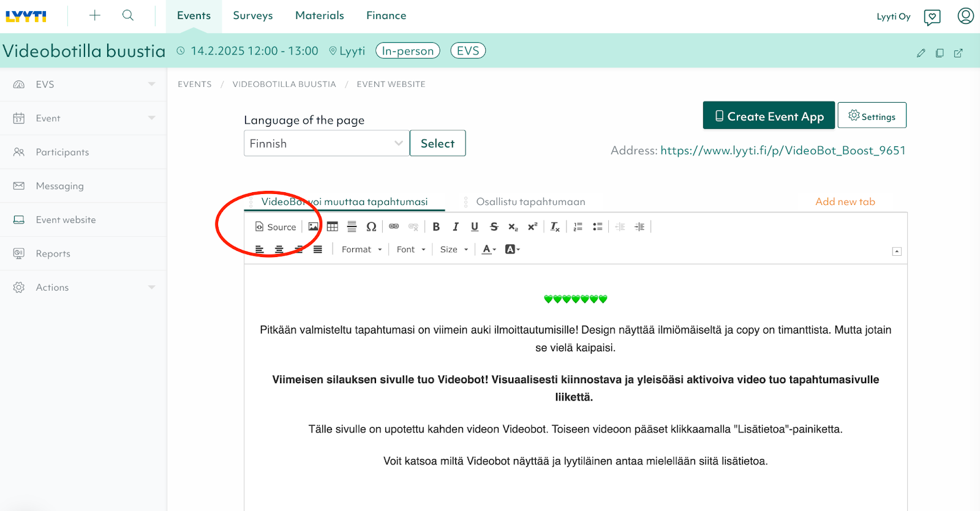Open the VideoBot_Boost_9651 address link
Screen dimensions: 980x511
point(783,151)
